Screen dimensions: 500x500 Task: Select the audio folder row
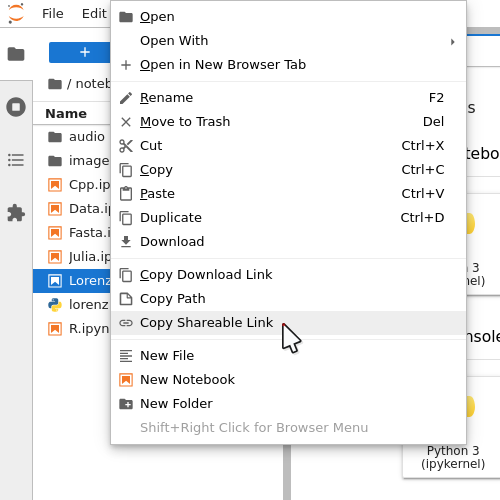[x=72, y=137]
